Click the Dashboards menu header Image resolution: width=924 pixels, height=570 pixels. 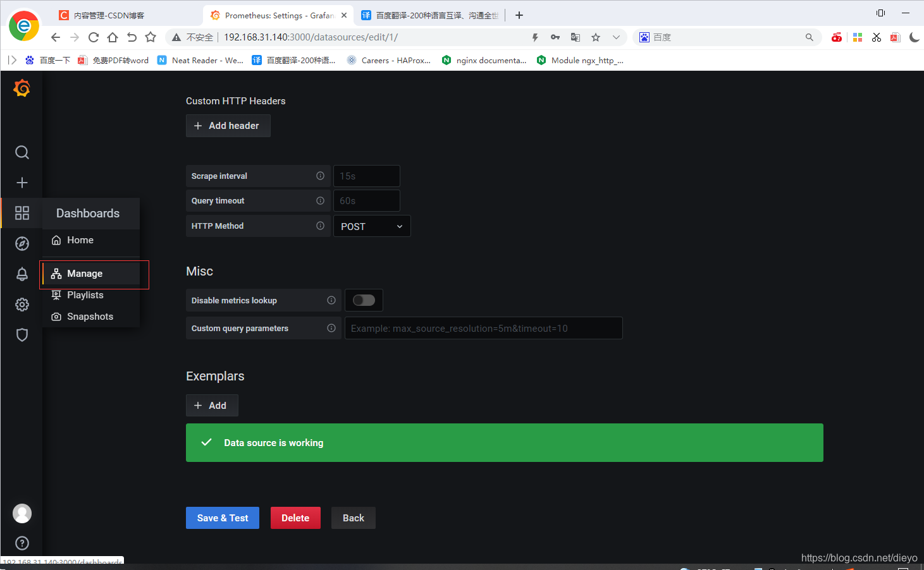point(91,214)
